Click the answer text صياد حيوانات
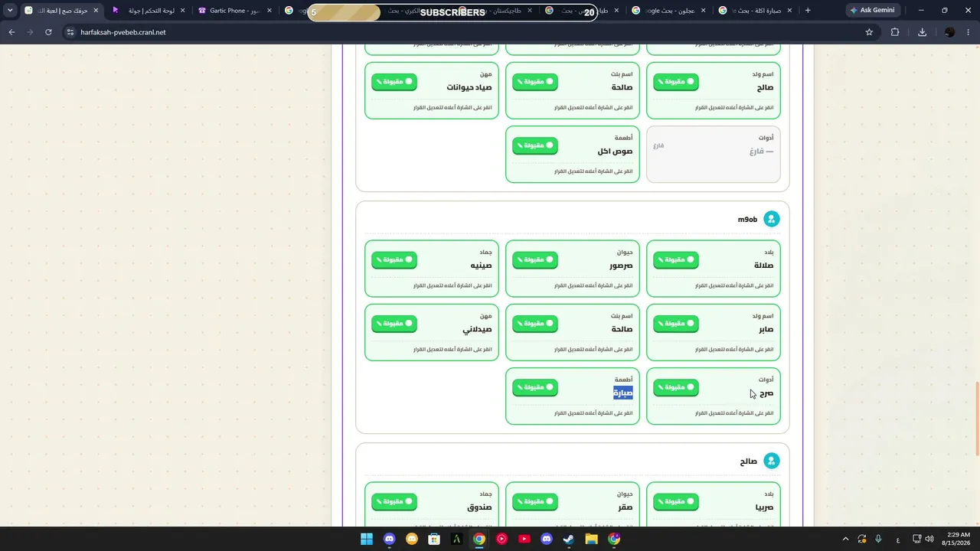The width and height of the screenshot is (980, 551). tap(469, 87)
